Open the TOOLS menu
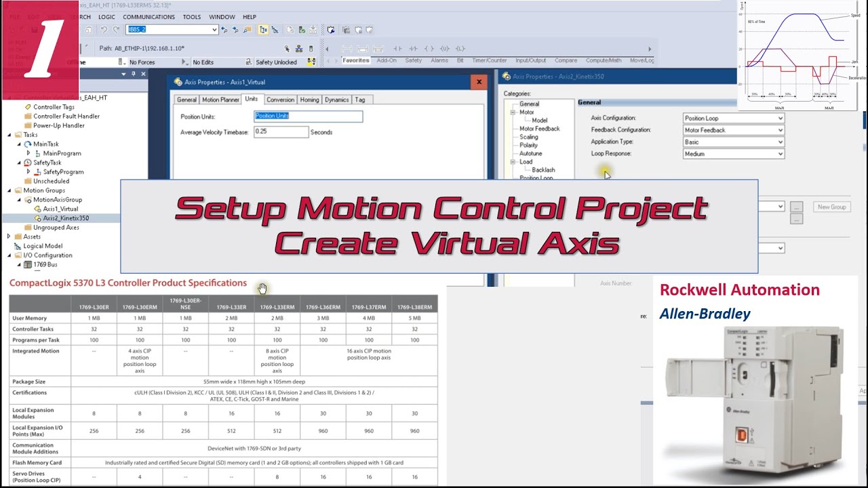 point(192,17)
